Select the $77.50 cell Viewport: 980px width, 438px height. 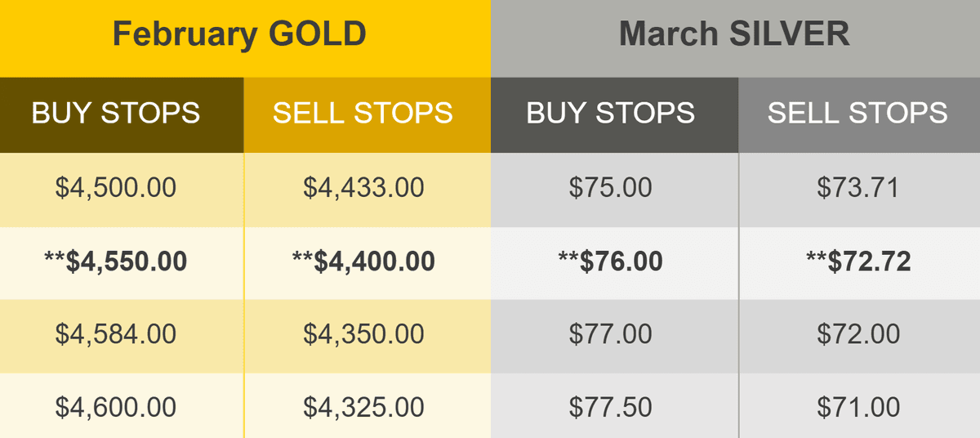pyautogui.click(x=614, y=406)
